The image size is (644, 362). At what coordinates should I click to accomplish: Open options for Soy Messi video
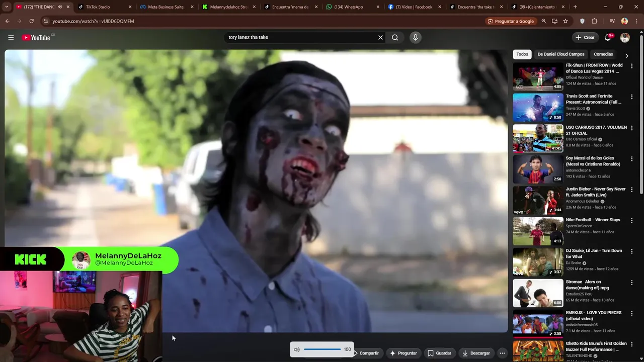click(x=632, y=158)
